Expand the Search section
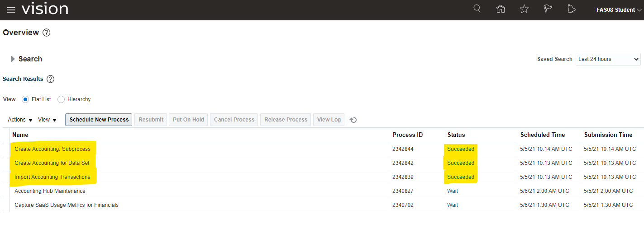The height and width of the screenshot is (229, 644). [13, 59]
